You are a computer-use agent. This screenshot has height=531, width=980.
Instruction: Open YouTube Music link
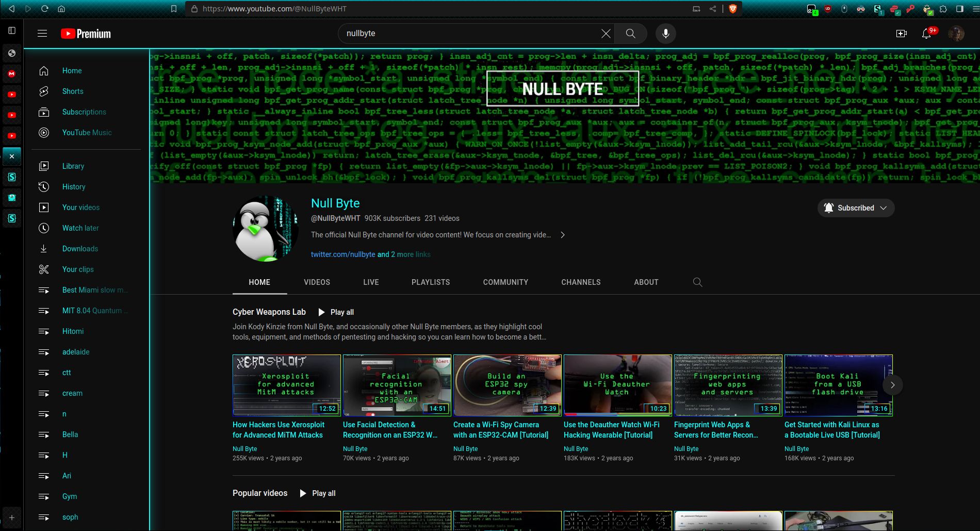click(x=87, y=133)
